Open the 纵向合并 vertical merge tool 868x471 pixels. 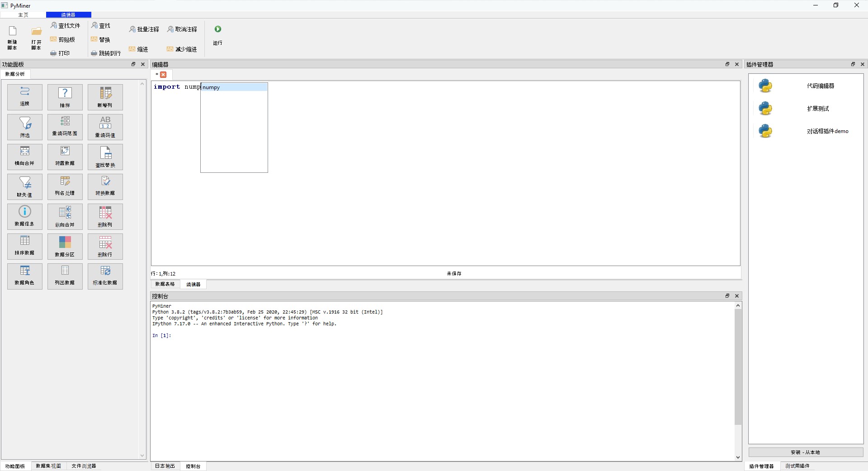click(65, 216)
